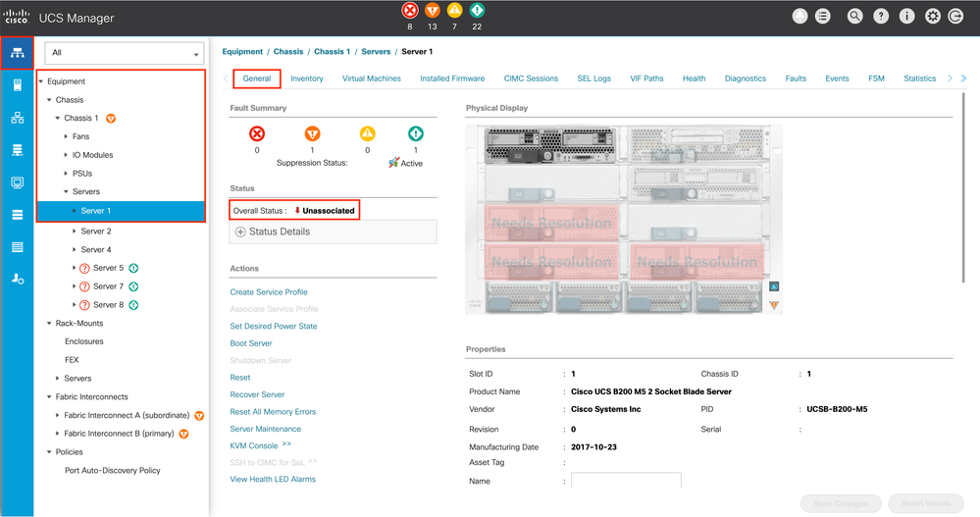Collapse the Rack-Mounts tree node
This screenshot has width=980, height=517.
pos(49,323)
